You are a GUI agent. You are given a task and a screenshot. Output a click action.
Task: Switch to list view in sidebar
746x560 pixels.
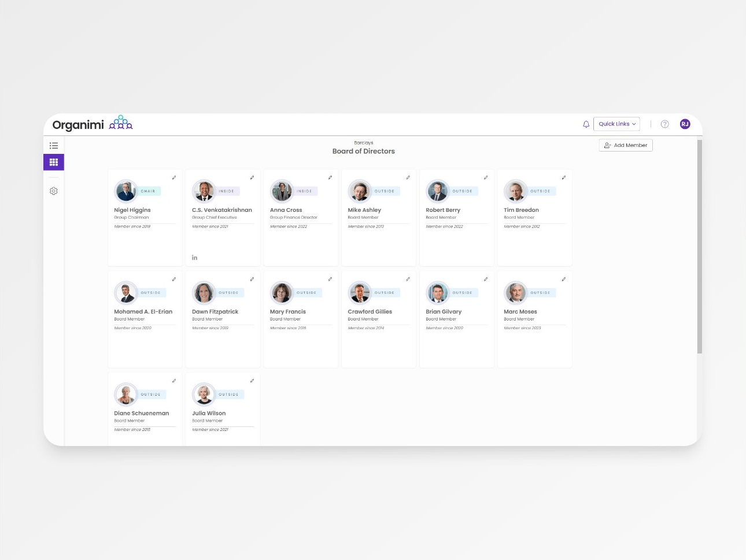[x=54, y=146]
